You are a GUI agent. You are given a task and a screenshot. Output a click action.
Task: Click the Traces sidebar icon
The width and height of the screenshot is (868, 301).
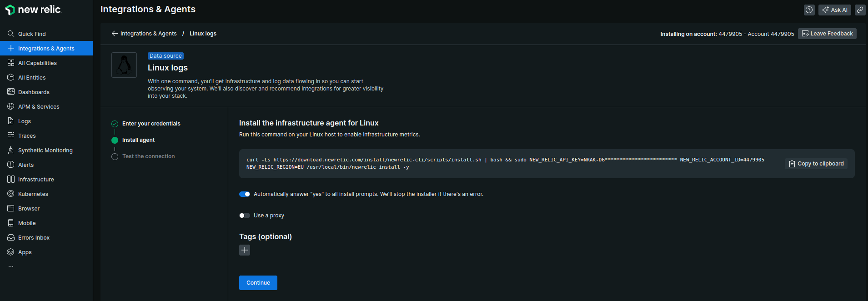tap(11, 135)
